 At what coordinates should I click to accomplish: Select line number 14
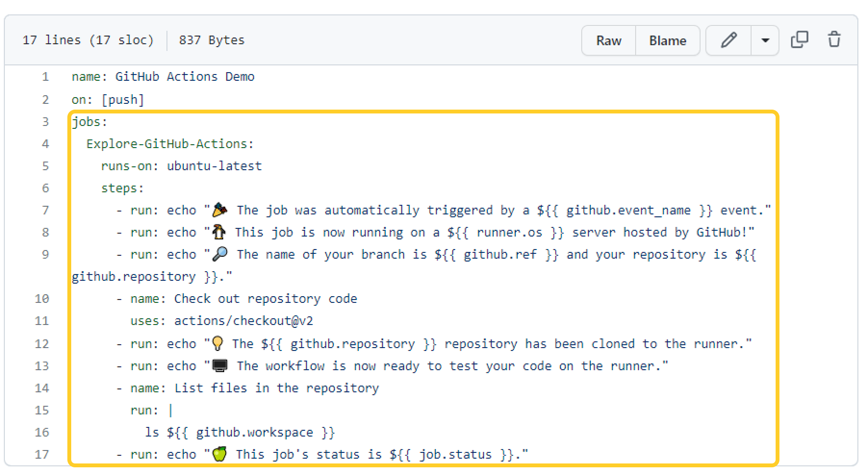pos(42,388)
